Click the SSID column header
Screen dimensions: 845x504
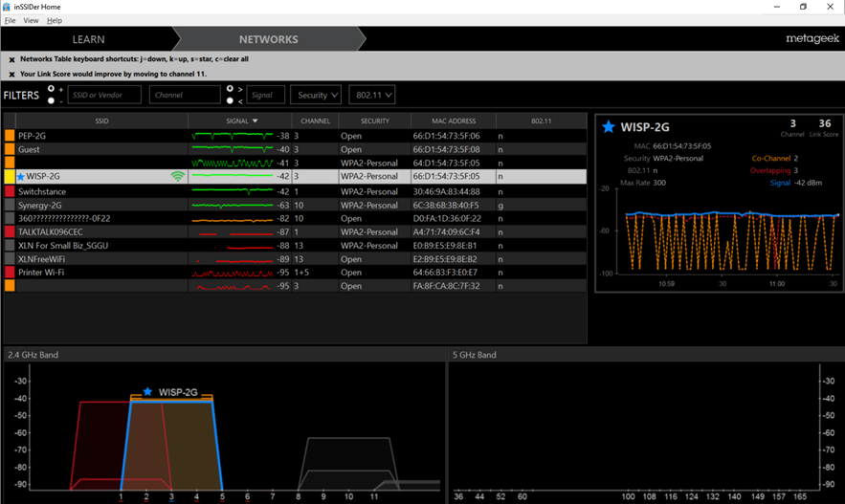coord(101,121)
